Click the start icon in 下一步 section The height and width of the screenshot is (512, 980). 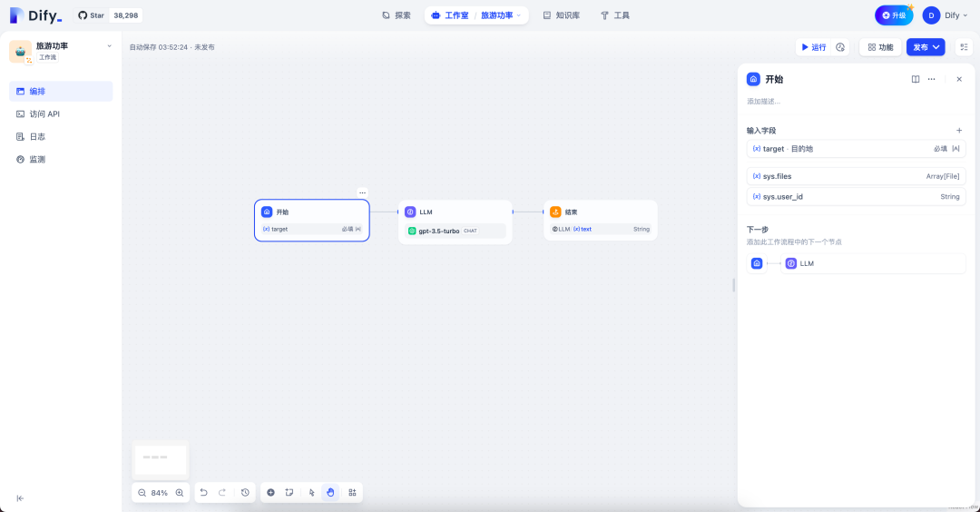(x=757, y=263)
